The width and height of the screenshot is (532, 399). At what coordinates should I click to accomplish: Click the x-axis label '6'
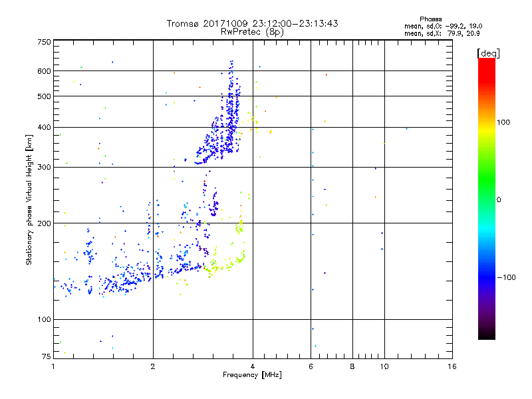pos(311,366)
